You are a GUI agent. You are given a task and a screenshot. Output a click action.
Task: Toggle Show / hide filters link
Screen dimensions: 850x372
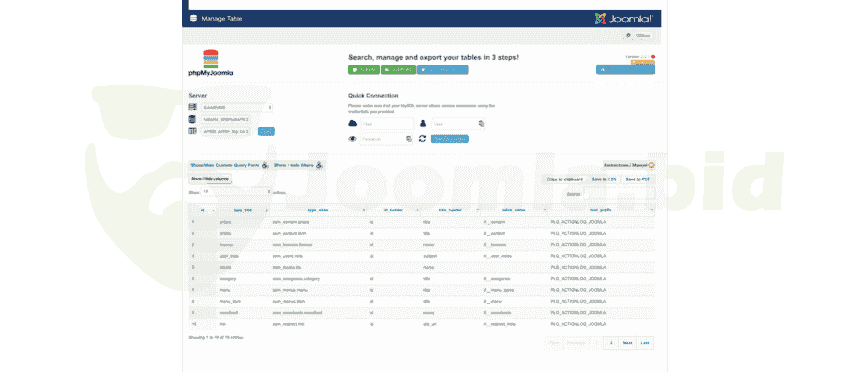click(293, 165)
